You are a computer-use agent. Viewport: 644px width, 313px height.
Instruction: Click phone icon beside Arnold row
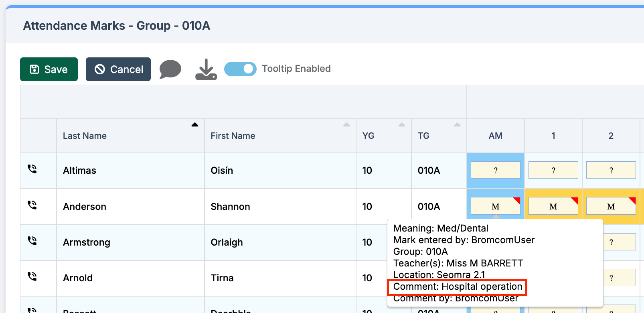(32, 276)
